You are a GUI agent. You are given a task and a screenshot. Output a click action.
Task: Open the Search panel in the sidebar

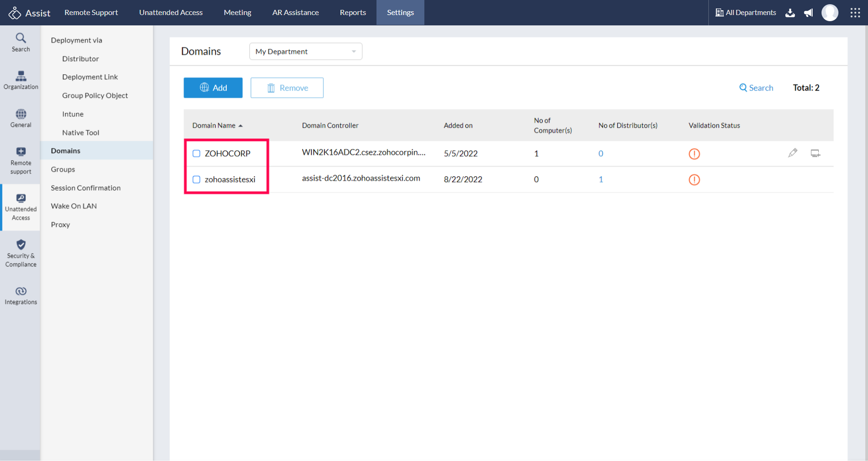click(20, 42)
